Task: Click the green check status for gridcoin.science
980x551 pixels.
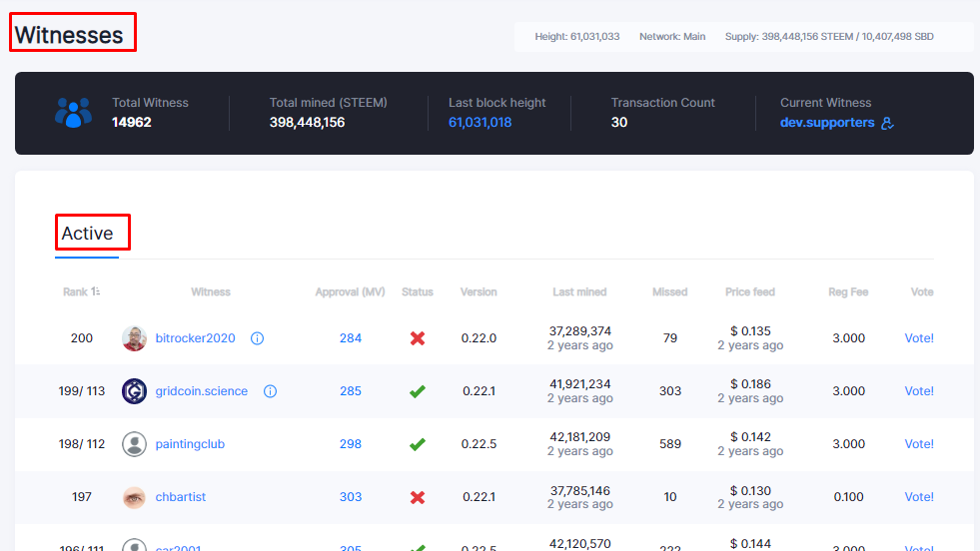Action: 418,391
